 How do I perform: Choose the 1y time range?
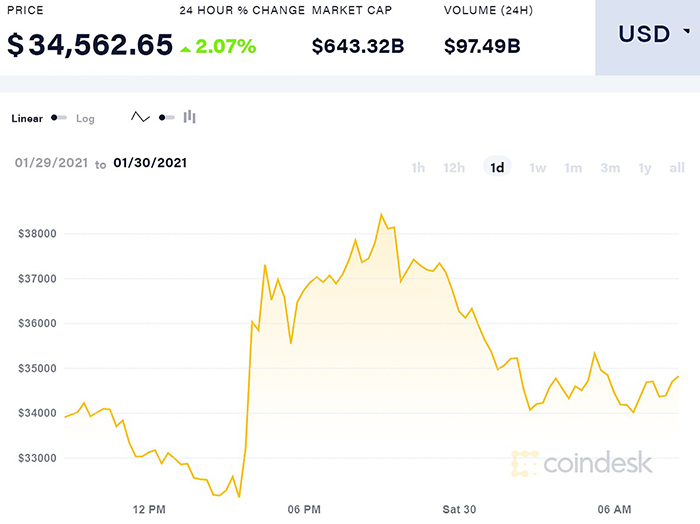coord(645,167)
